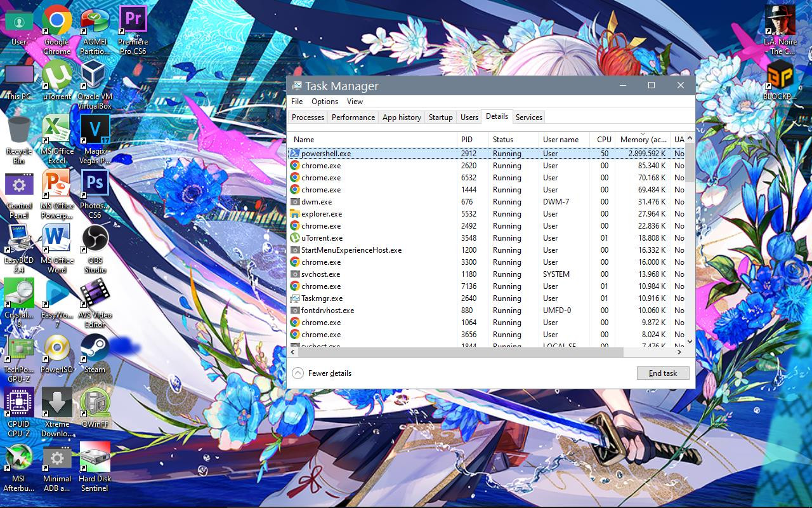Collapse Task Manager with Fewer details
This screenshot has height=508, width=812.
322,373
